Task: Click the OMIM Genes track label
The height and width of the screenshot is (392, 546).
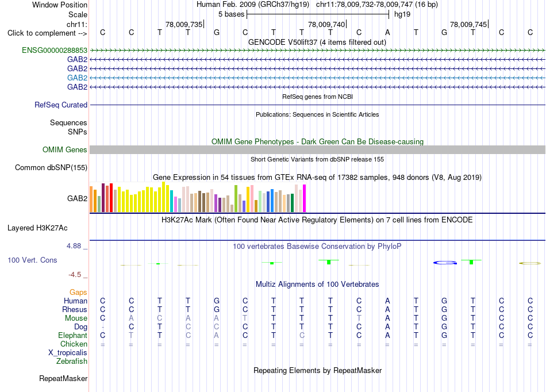Action: 65,149
